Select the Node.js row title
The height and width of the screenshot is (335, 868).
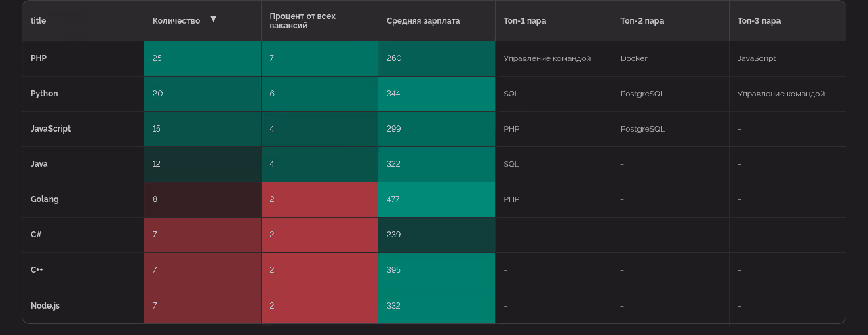(x=45, y=306)
